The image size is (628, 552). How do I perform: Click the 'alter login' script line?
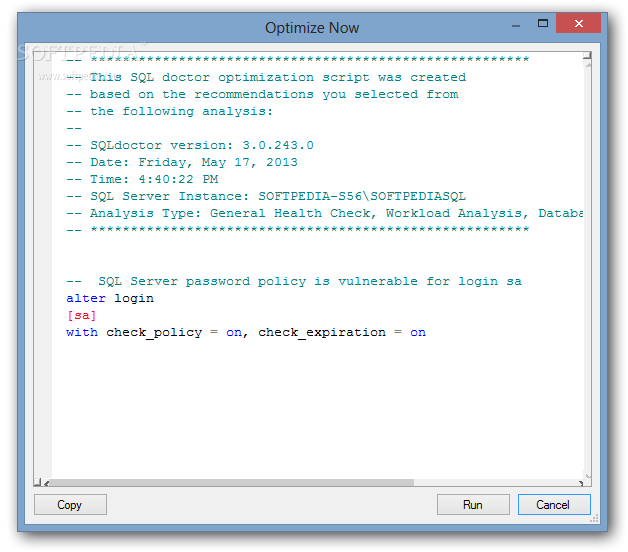pyautogui.click(x=110, y=298)
